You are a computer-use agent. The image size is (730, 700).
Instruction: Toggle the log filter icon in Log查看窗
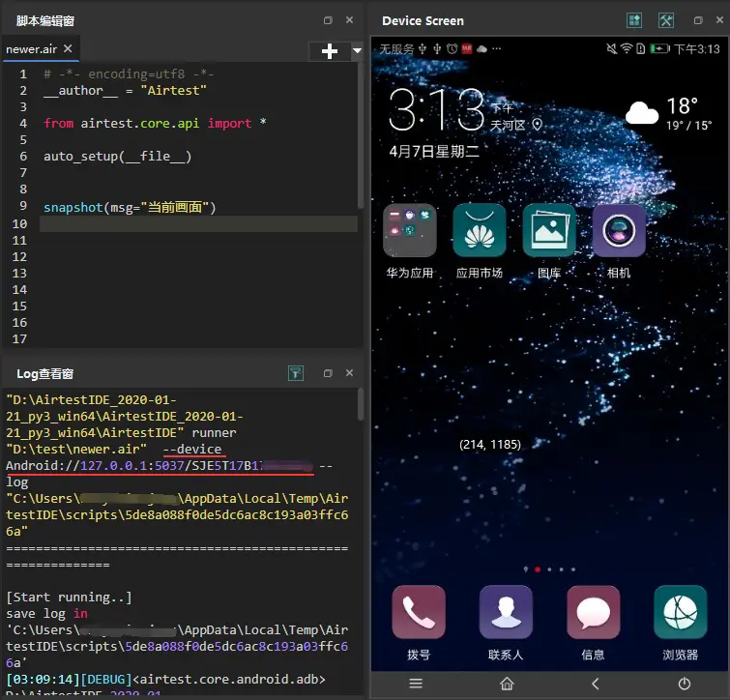click(296, 373)
